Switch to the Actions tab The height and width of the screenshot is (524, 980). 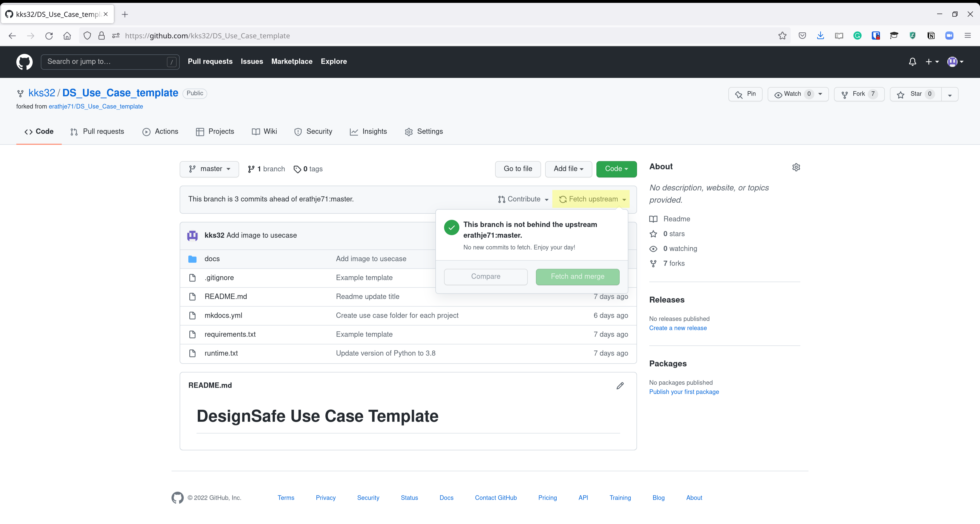[x=160, y=132]
